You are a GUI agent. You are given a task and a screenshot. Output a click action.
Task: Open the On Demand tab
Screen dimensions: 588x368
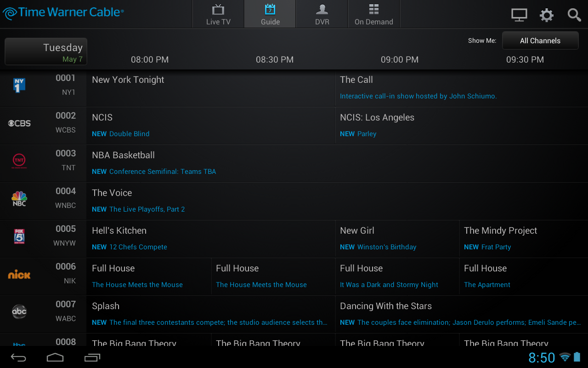tap(374, 14)
